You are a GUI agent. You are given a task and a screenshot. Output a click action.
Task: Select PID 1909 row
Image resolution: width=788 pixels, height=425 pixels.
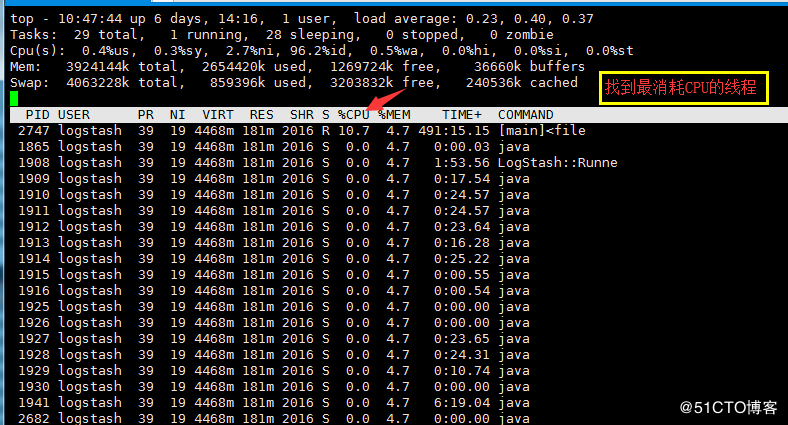coord(274,179)
